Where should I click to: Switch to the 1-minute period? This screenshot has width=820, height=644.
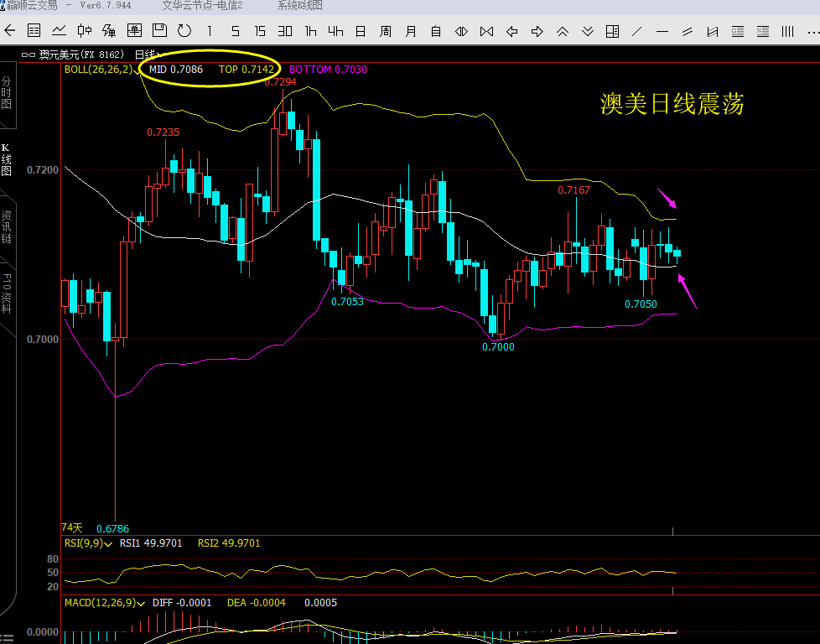tap(209, 31)
